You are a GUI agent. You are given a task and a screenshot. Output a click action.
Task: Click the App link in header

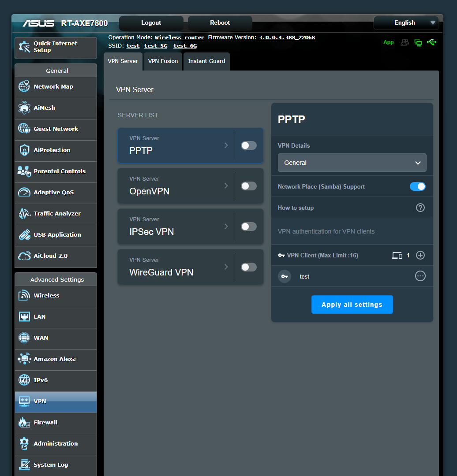click(388, 42)
